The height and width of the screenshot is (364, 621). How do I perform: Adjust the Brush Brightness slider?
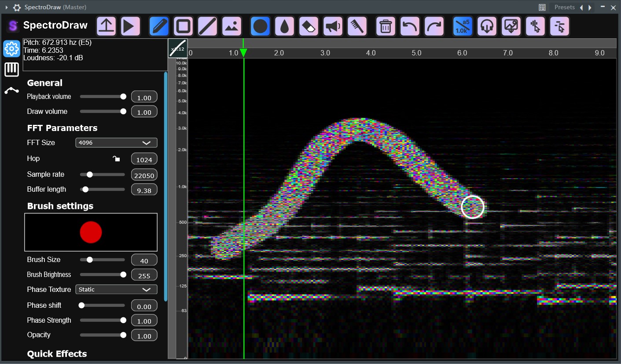[103, 275]
